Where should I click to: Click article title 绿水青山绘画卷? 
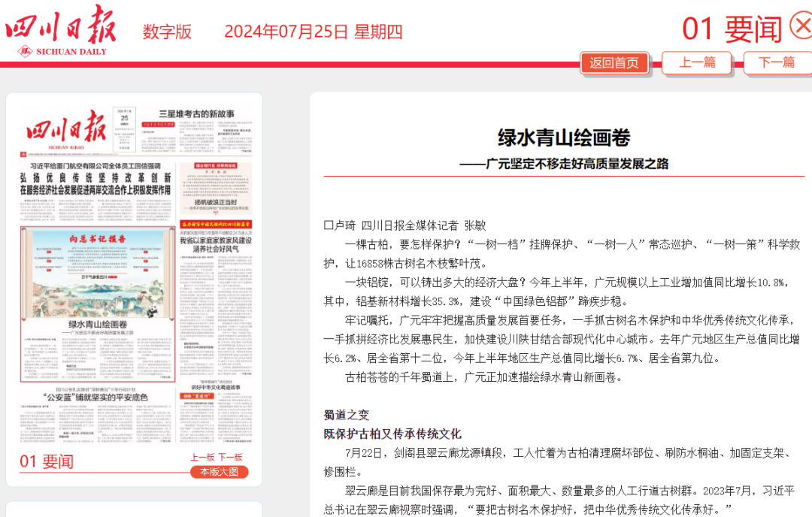[564, 138]
